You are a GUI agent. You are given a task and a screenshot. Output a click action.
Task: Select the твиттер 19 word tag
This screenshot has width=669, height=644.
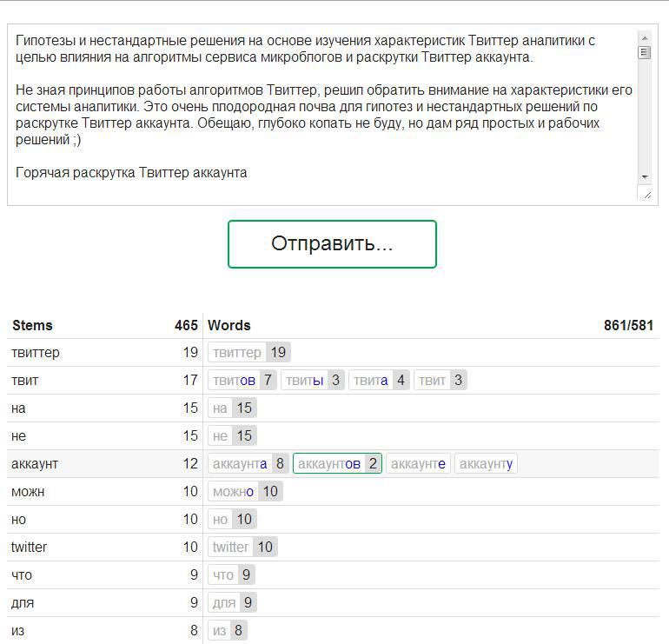pos(249,353)
